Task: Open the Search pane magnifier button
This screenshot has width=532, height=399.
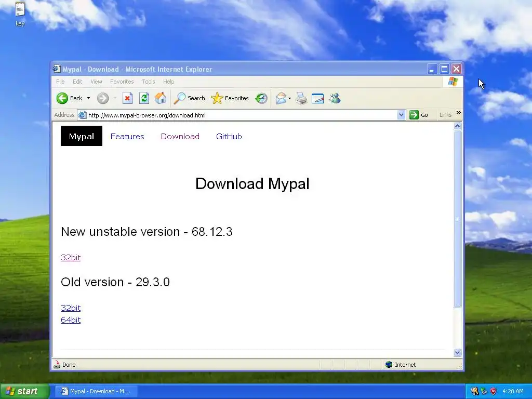Action: tap(189, 98)
